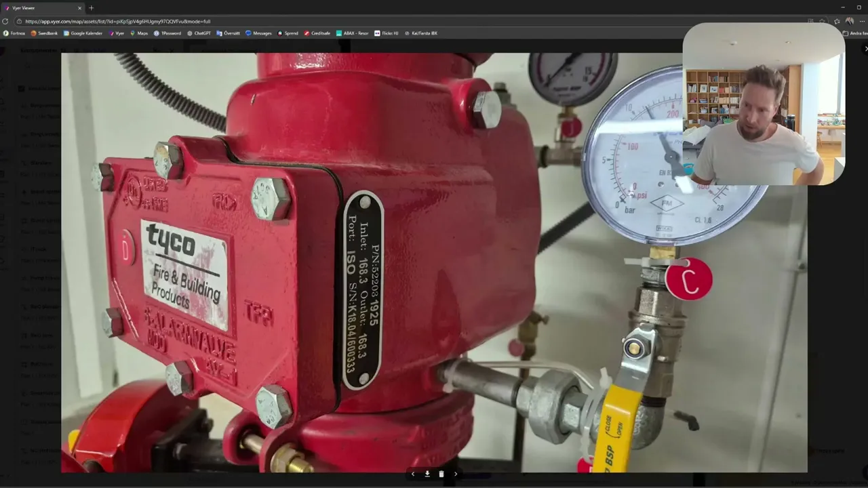This screenshot has width=868, height=488.
Task: Open the browser settings three-dot menu
Action: coord(861,21)
